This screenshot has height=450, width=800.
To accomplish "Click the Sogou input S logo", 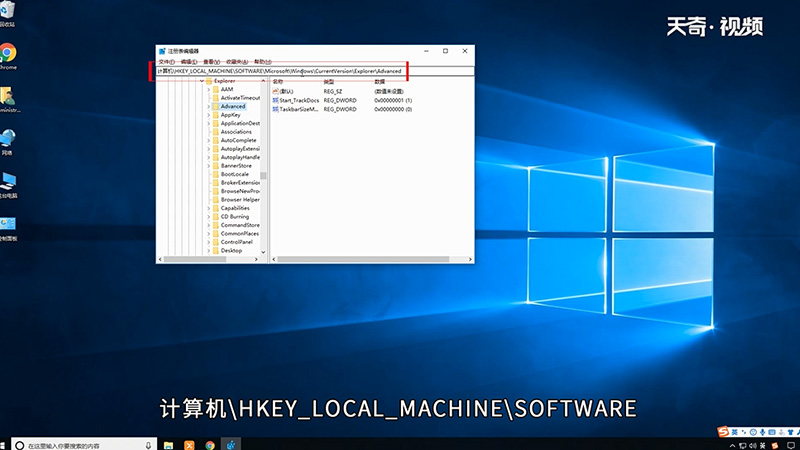I will (723, 432).
